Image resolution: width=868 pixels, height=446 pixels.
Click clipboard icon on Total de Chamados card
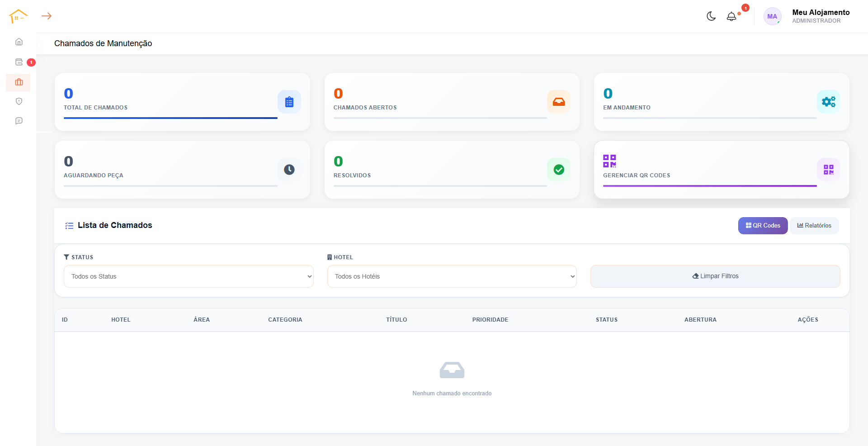[x=289, y=102]
